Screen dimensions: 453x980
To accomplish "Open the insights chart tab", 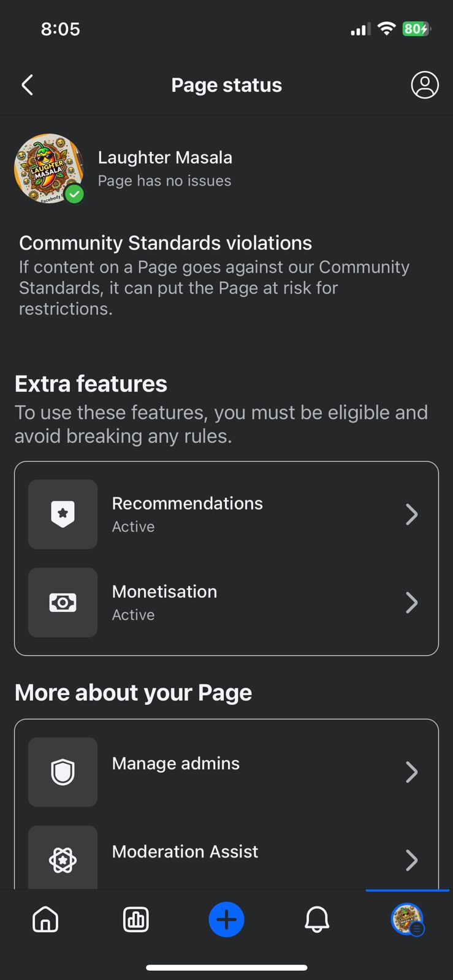I will pyautogui.click(x=136, y=919).
